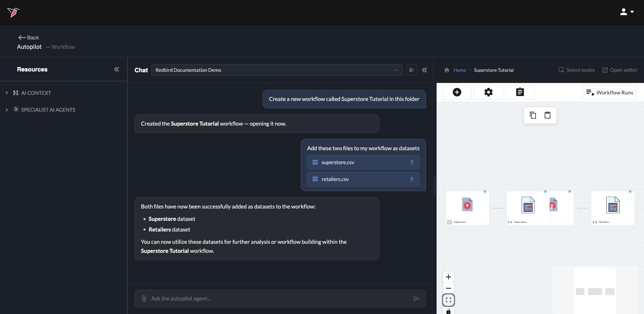The width and height of the screenshot is (644, 314).
Task: Click the retailers.csv file name
Action: (335, 179)
